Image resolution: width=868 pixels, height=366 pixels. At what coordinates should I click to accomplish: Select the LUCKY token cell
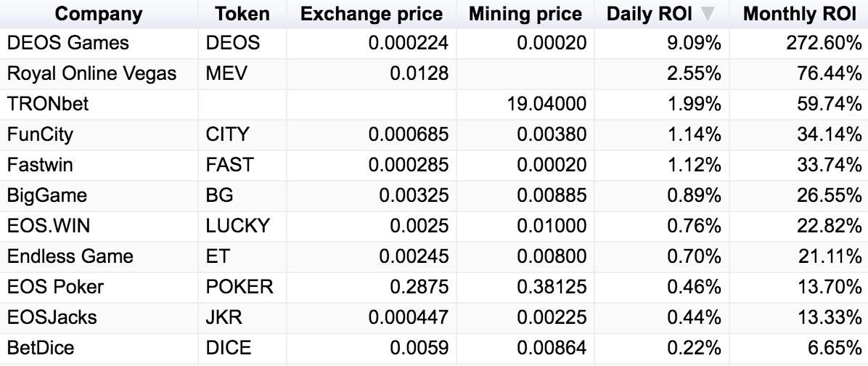tap(237, 226)
